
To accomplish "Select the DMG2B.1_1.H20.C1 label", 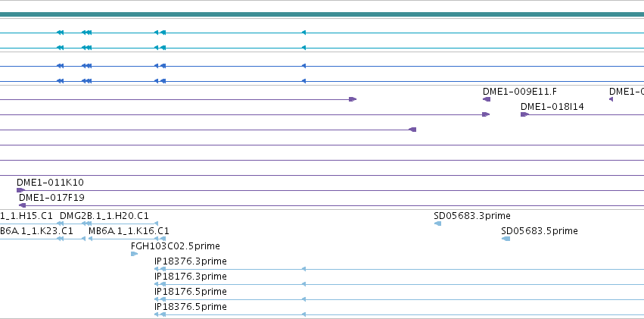I will (104, 216).
